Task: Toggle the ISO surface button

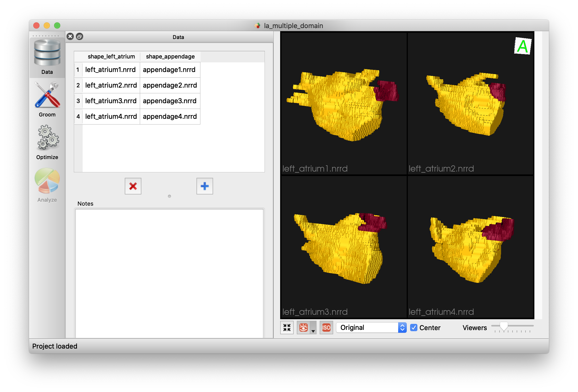Action: click(326, 328)
